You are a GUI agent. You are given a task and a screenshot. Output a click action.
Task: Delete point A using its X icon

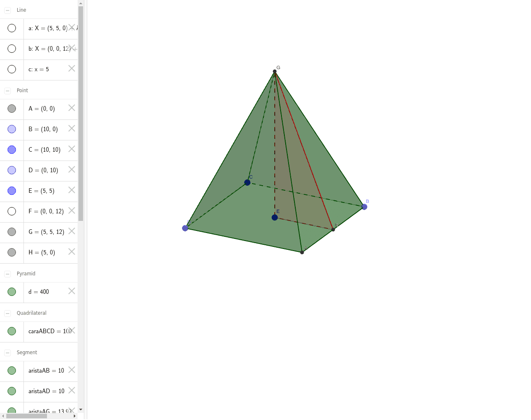pyautogui.click(x=72, y=108)
